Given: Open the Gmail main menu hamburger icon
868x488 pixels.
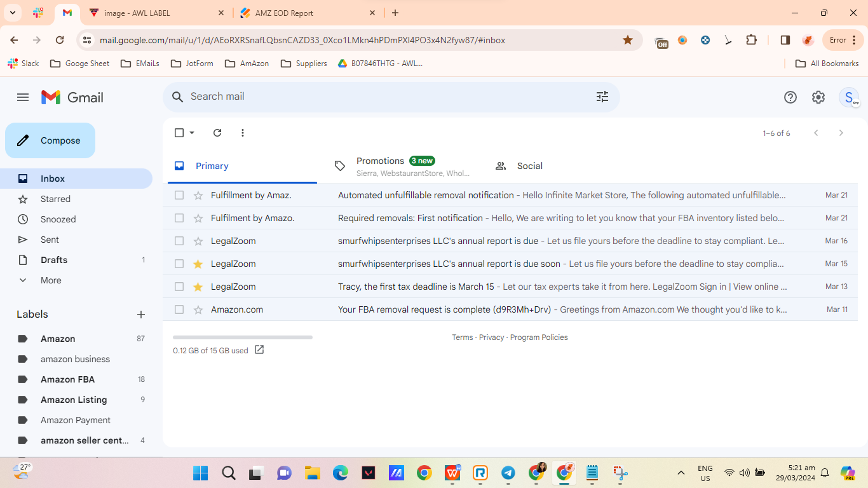Looking at the screenshot, I should tap(23, 97).
